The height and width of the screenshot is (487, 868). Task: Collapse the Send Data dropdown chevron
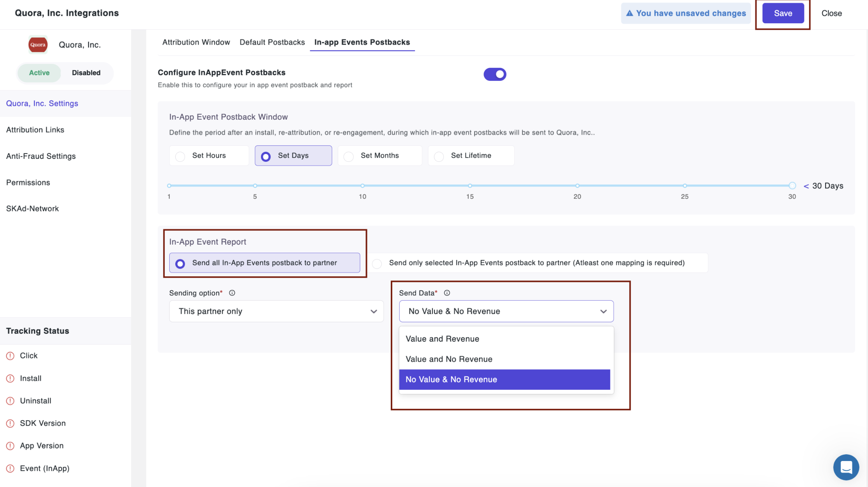(603, 311)
